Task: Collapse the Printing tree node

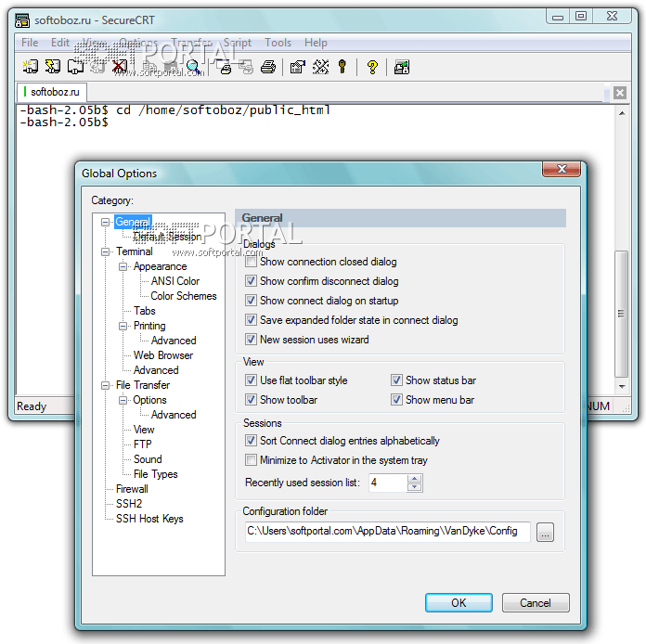Action: coord(123,326)
